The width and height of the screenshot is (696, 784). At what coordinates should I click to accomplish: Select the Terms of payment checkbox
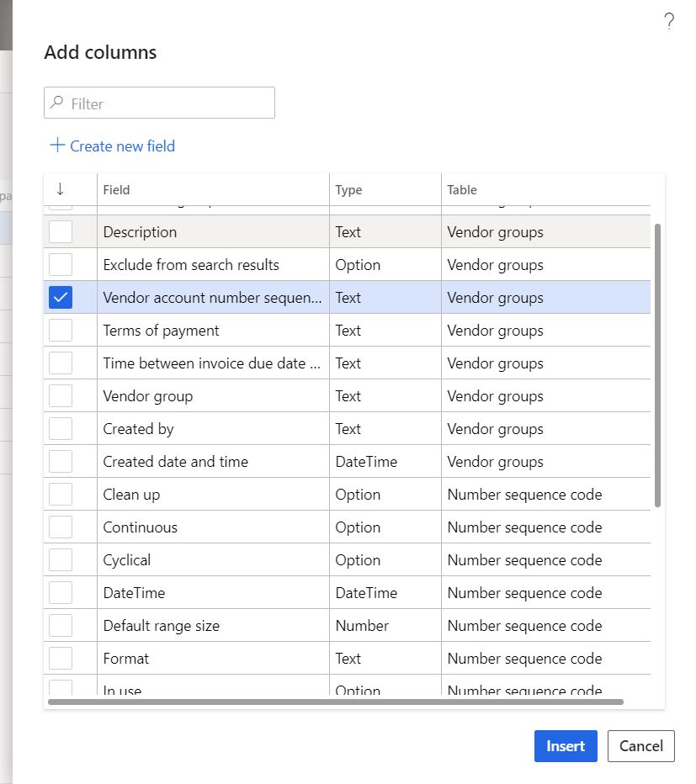(59, 330)
